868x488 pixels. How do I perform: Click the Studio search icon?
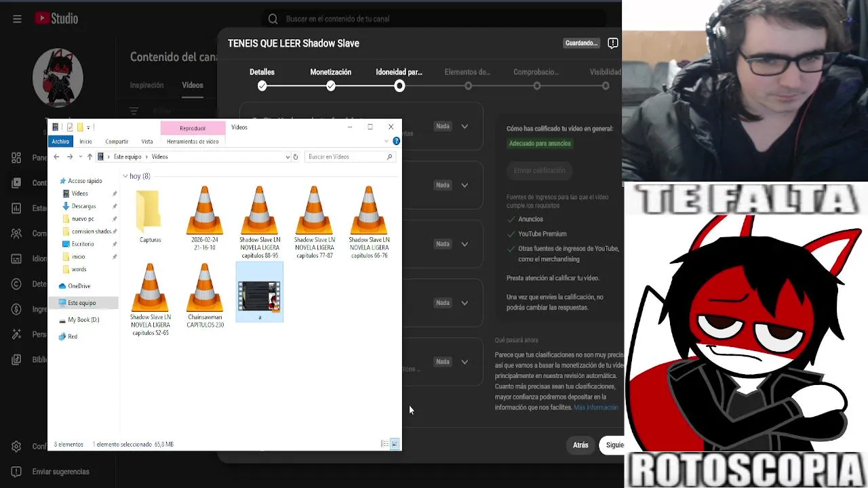(x=273, y=19)
